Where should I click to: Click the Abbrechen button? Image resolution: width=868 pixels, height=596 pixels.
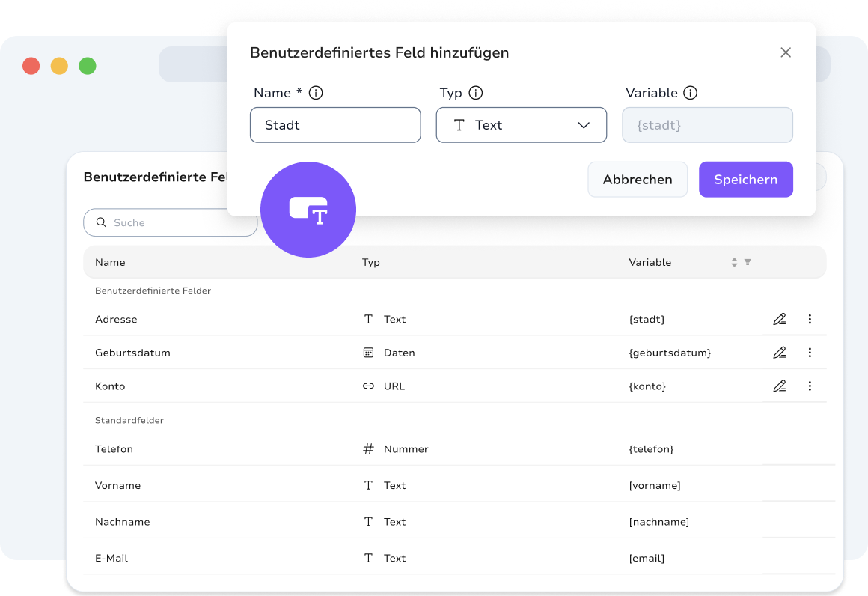coord(638,180)
